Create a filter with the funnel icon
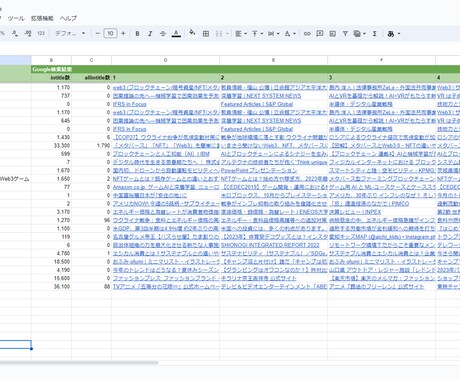The height and width of the screenshot is (380, 460). point(345,34)
